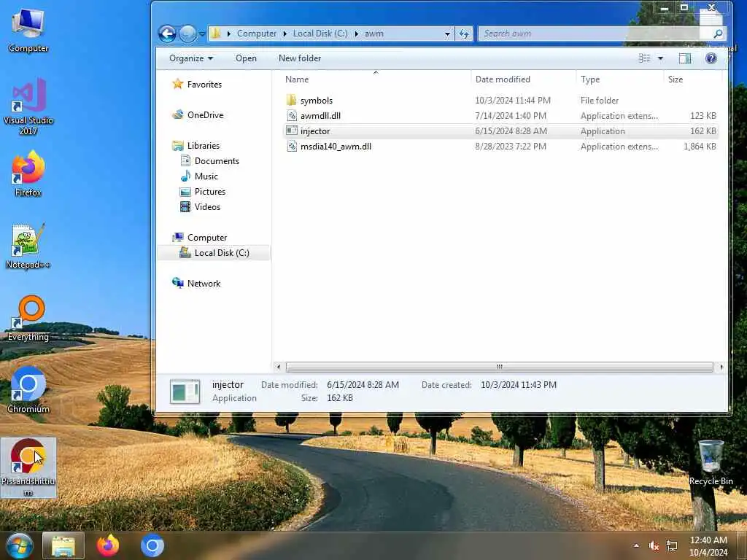
Task: Sort by the Name column header
Action: (297, 79)
